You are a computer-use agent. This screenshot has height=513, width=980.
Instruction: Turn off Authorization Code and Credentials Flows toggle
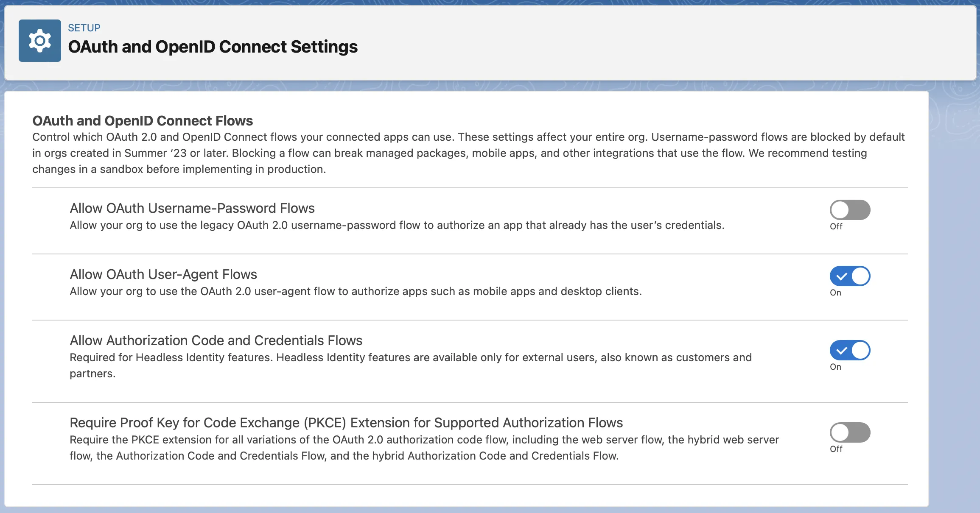[x=850, y=350]
